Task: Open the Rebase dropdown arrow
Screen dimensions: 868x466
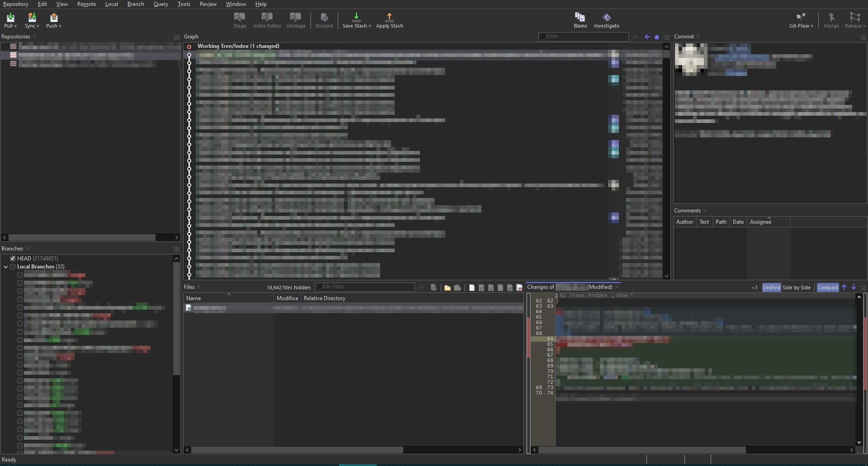Action: coord(864,26)
